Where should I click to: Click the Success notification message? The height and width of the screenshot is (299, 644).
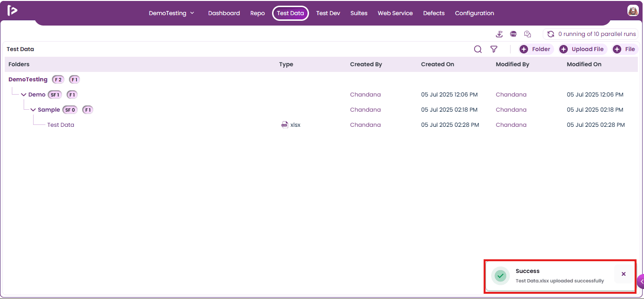(560, 281)
